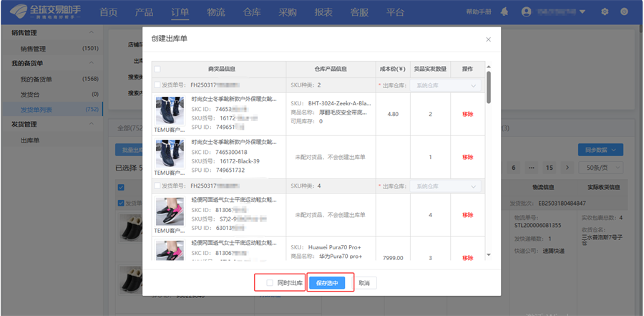The height and width of the screenshot is (316, 644).
Task: Click sneaker thumbnail in quantity 4 row
Action: pos(170,211)
